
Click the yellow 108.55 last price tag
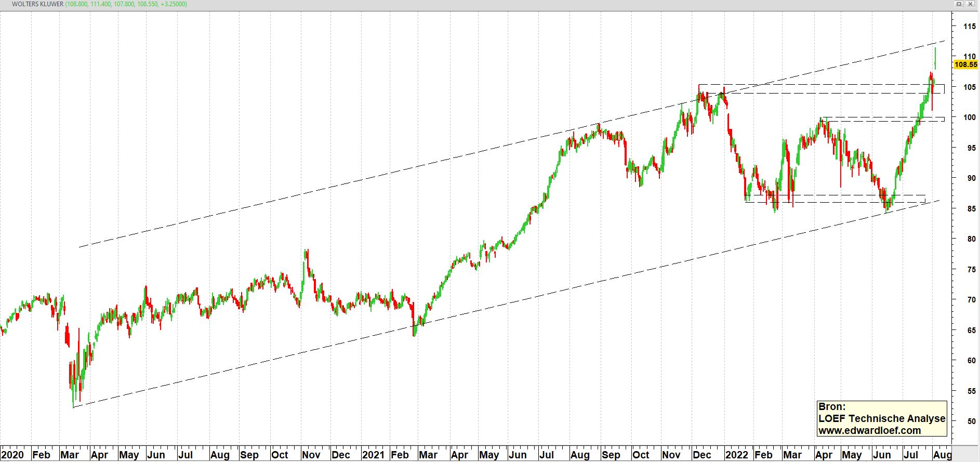pos(966,65)
